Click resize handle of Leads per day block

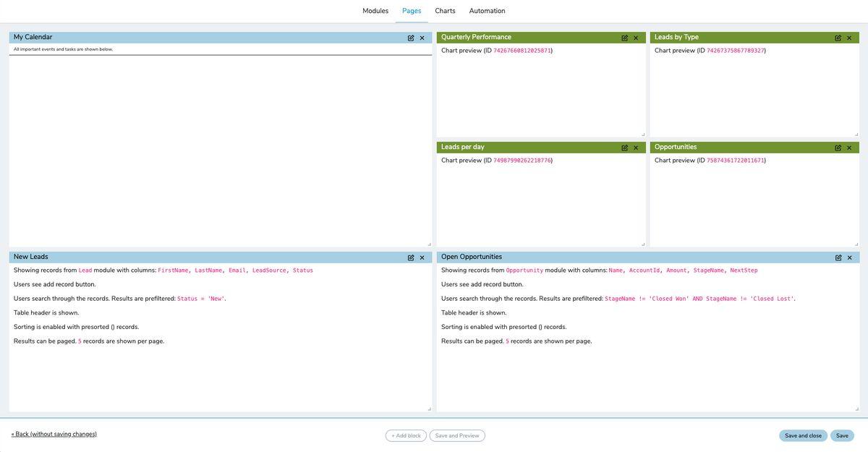[643, 244]
